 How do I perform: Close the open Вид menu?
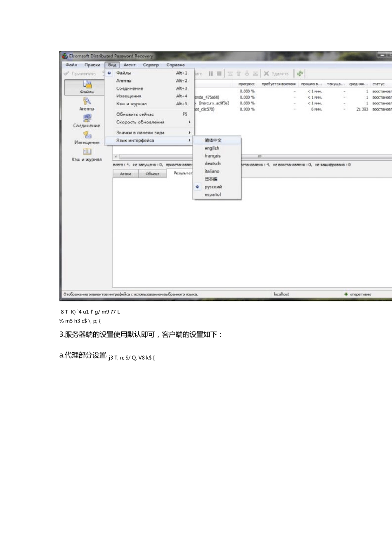point(112,65)
